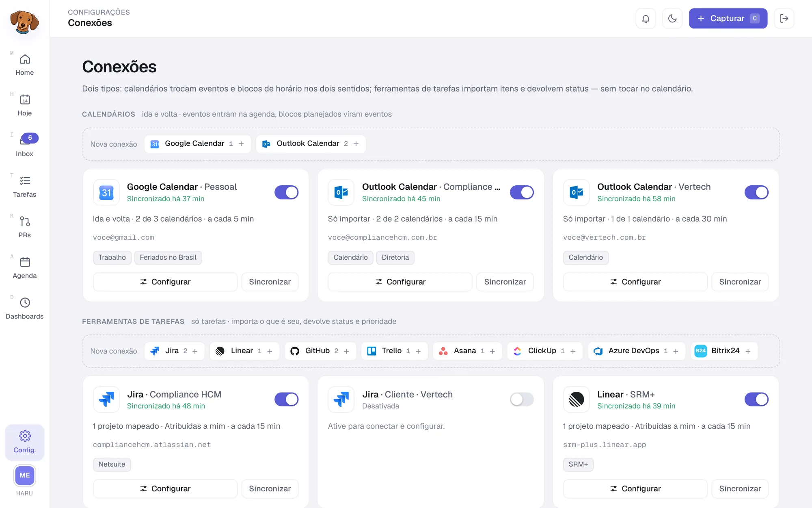The height and width of the screenshot is (508, 812).
Task: Go to Home in sidebar
Action: click(x=25, y=65)
